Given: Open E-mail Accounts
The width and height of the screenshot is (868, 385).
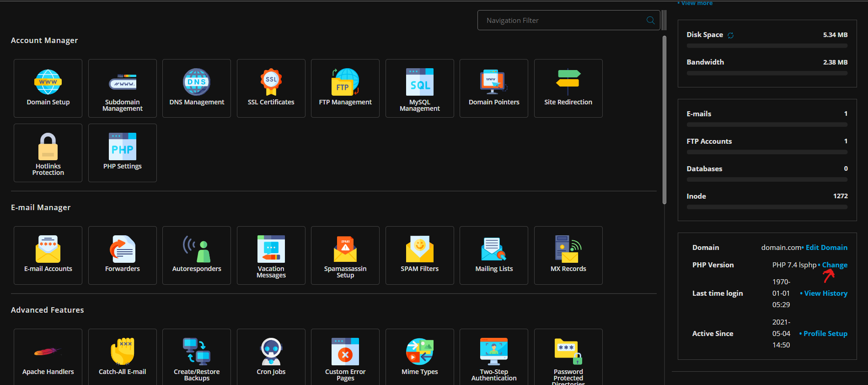Looking at the screenshot, I should point(48,255).
